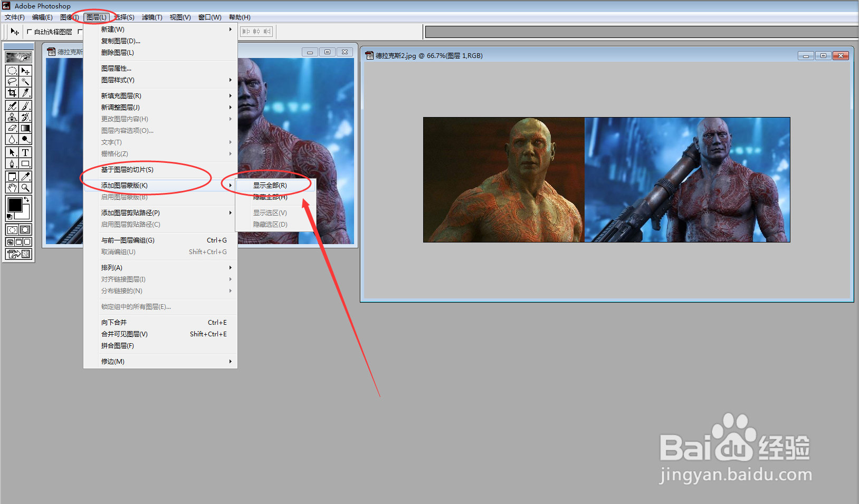This screenshot has width=859, height=504.
Task: Expand 新调整图层(J) submenu
Action: click(x=160, y=108)
